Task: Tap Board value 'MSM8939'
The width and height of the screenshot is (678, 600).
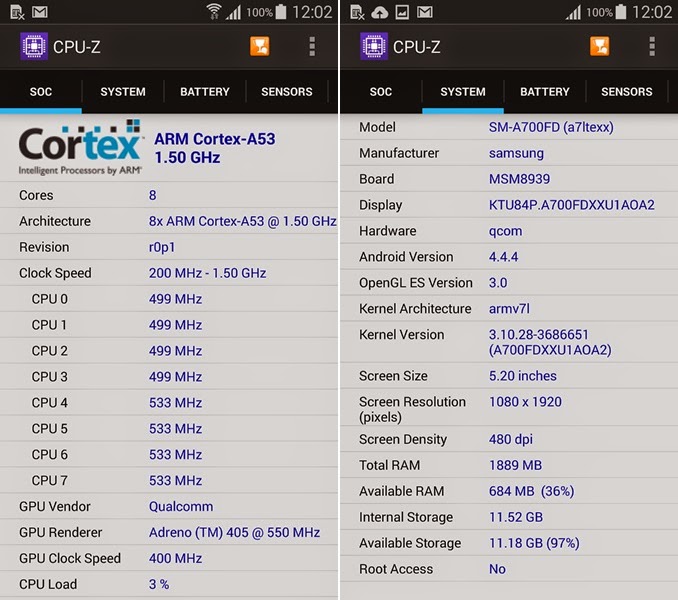Action: [519, 179]
